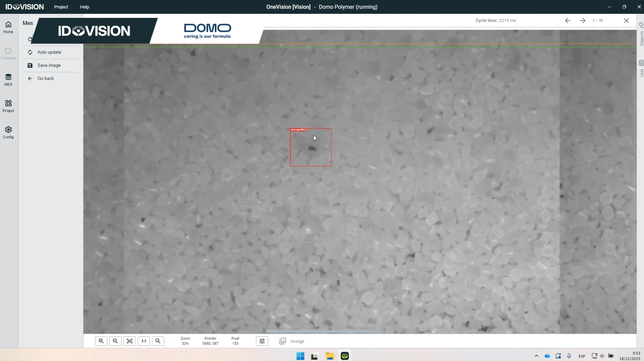Set zoom to 1:1 scale
The width and height of the screenshot is (644, 361).
[144, 341]
